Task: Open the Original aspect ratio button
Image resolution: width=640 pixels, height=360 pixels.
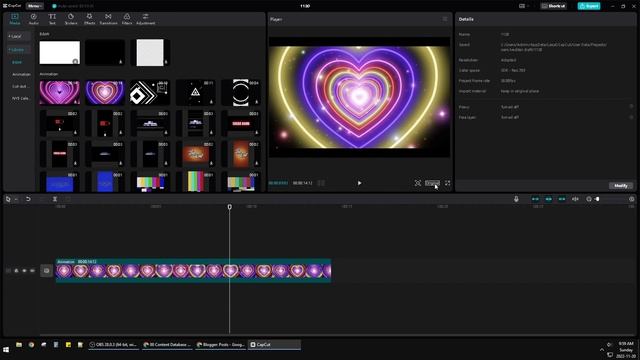Action: [432, 183]
